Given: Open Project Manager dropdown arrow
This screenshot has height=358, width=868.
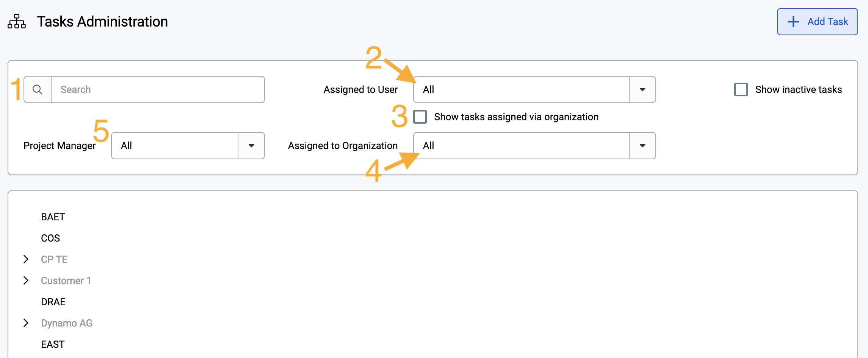Looking at the screenshot, I should pyautogui.click(x=251, y=146).
